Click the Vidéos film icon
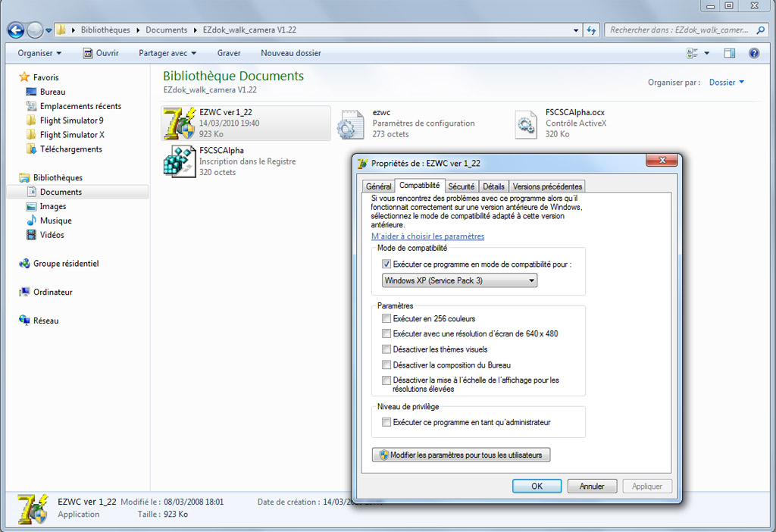776x532 pixels. pos(31,235)
